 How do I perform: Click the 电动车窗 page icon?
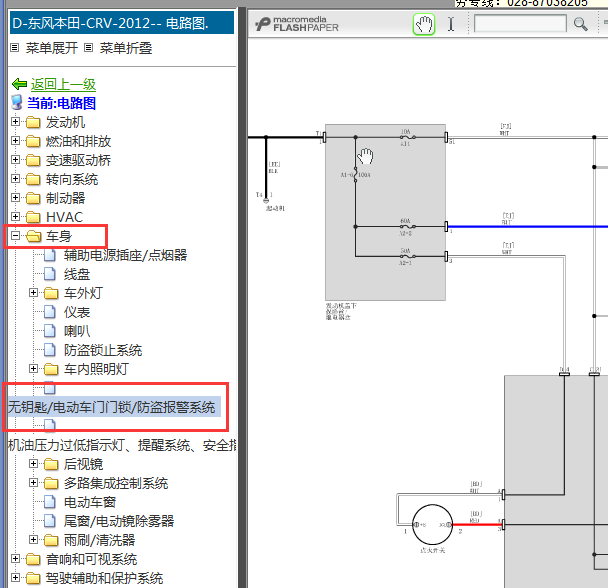click(x=50, y=502)
